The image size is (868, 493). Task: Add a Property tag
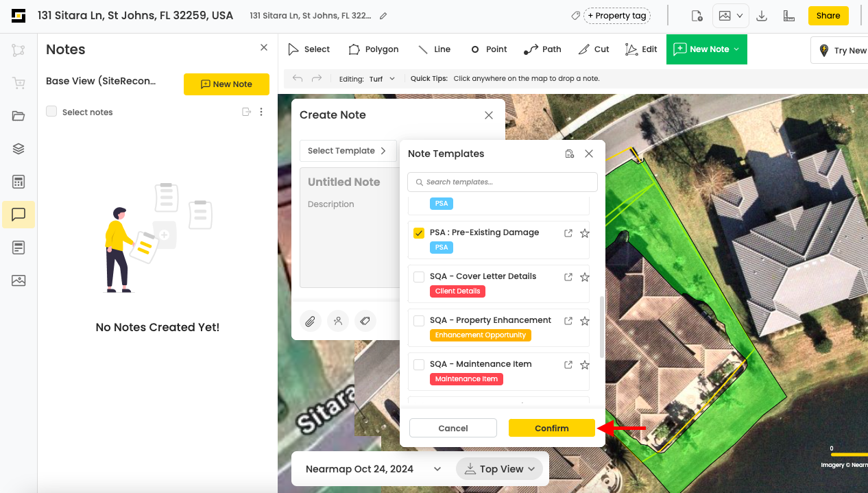pos(617,16)
